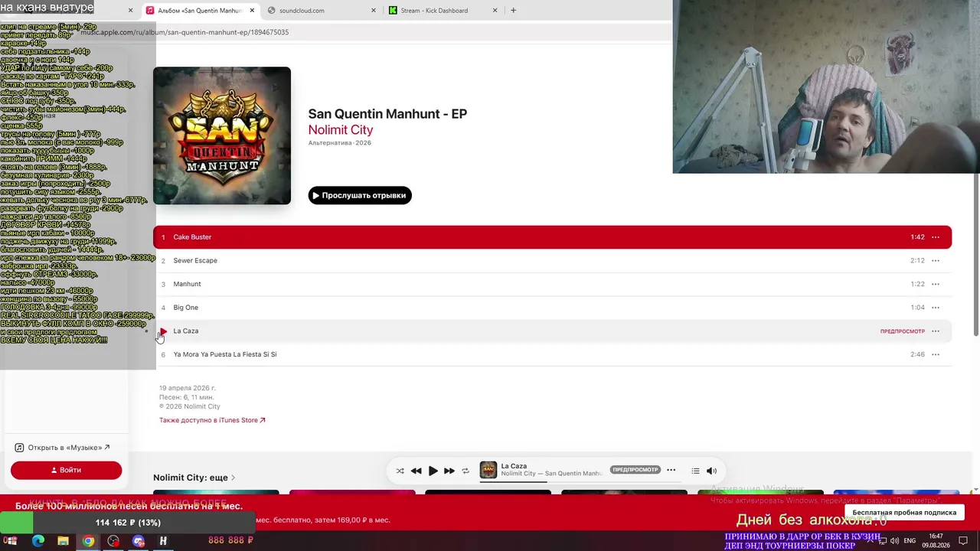Open the Windows Start menu
Image resolution: width=980 pixels, height=551 pixels.
(11, 541)
